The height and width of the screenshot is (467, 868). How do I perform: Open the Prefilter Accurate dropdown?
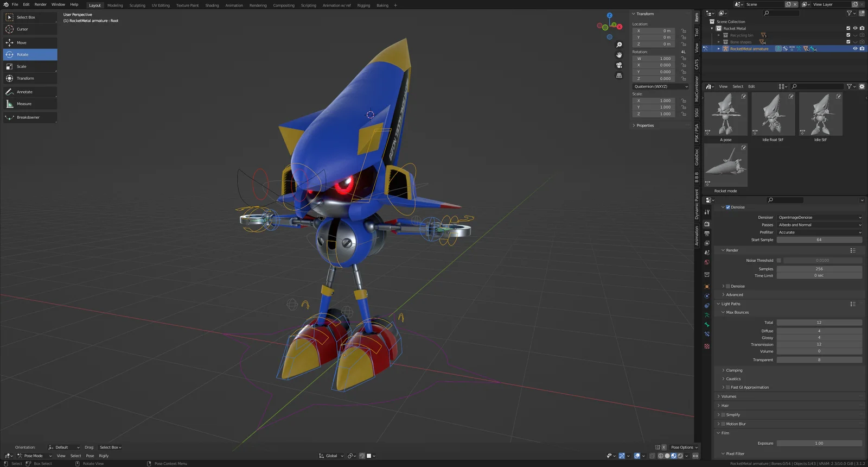click(x=820, y=232)
